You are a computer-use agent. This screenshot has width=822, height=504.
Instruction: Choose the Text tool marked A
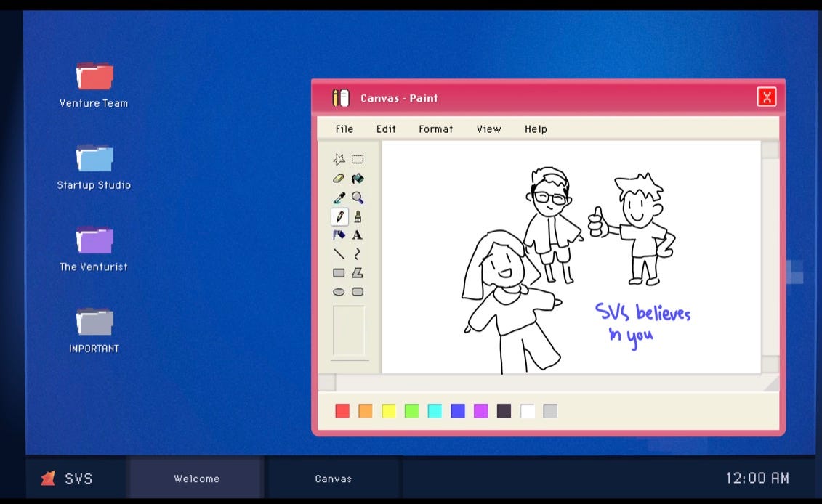[x=357, y=235]
